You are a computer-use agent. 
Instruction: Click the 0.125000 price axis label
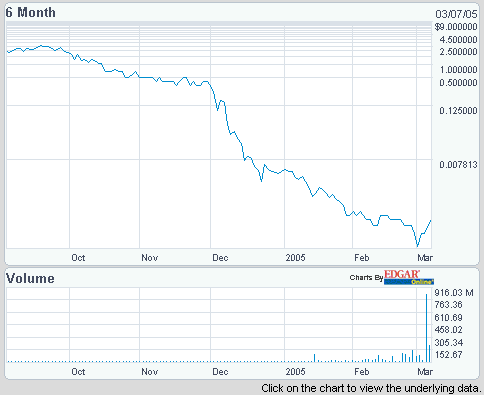458,111
